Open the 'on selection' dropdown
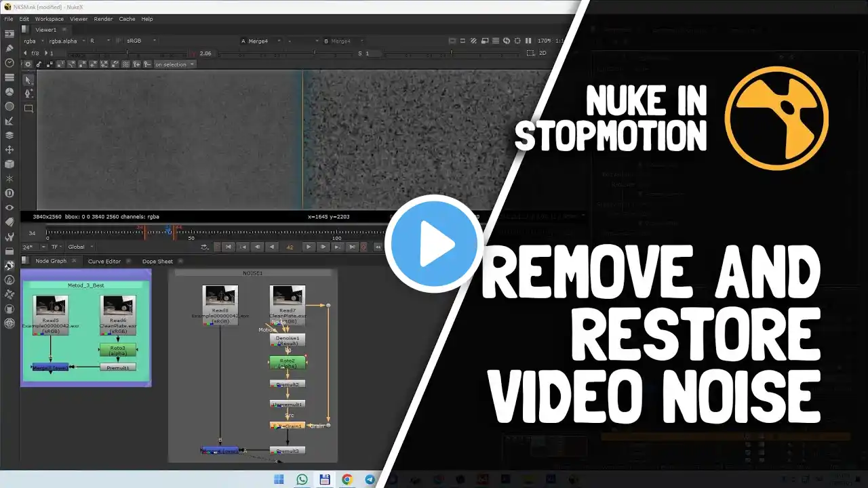868x488 pixels. pos(174,64)
